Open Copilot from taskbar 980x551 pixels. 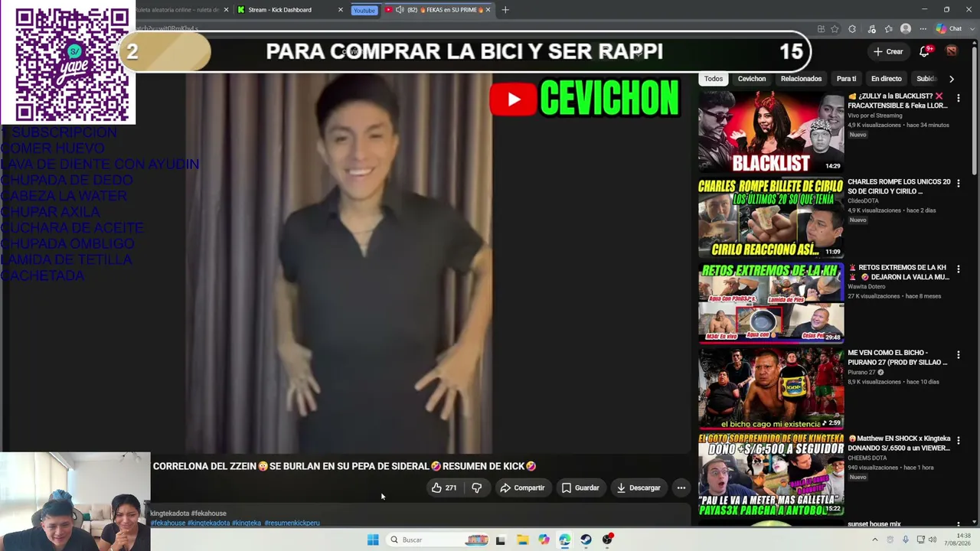coord(544,540)
